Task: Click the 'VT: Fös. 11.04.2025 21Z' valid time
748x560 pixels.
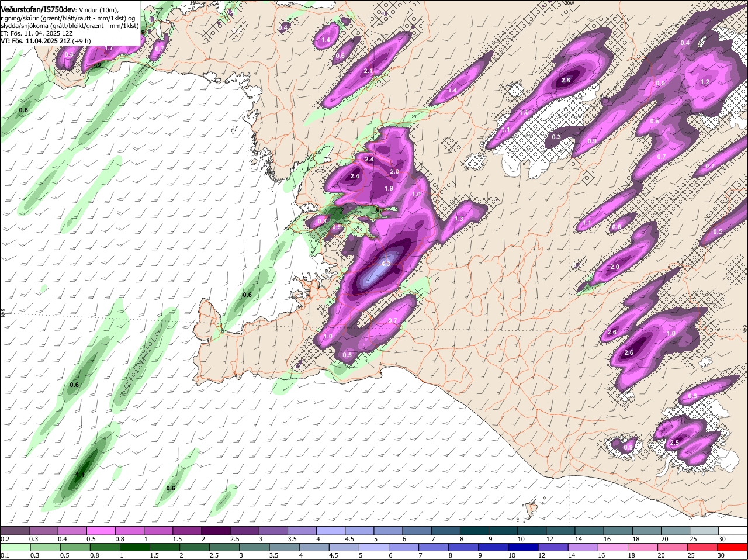Action: tap(35, 41)
